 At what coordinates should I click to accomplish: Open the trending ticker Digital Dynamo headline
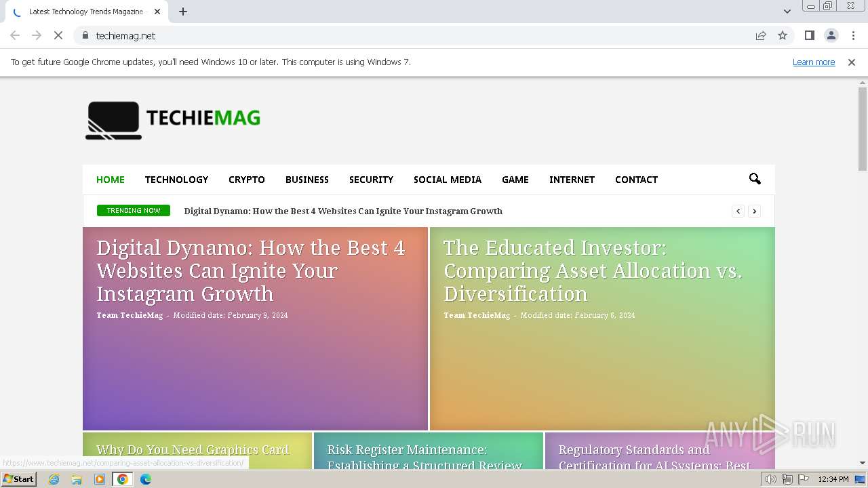(x=343, y=211)
